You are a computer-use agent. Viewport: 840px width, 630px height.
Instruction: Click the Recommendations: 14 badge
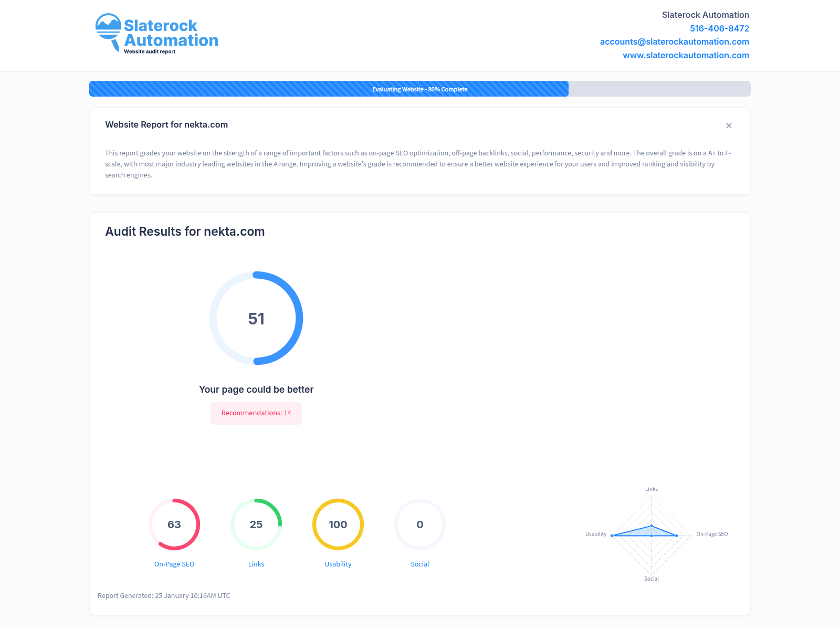256,413
